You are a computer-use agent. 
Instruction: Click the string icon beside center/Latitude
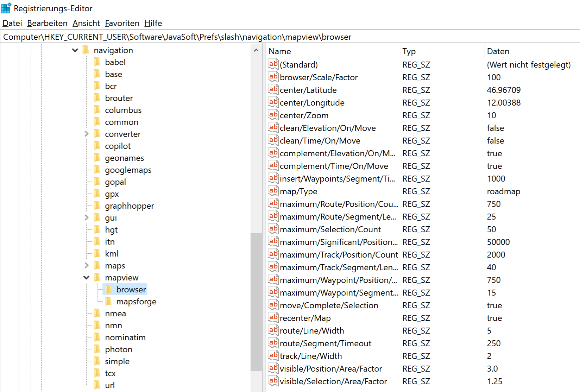[273, 90]
